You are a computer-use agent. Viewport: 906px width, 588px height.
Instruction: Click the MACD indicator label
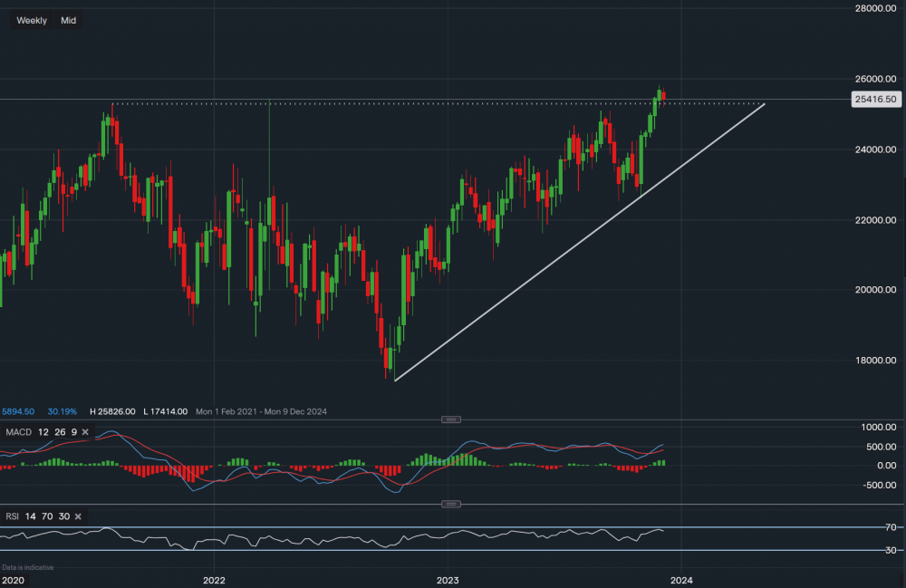click(19, 432)
